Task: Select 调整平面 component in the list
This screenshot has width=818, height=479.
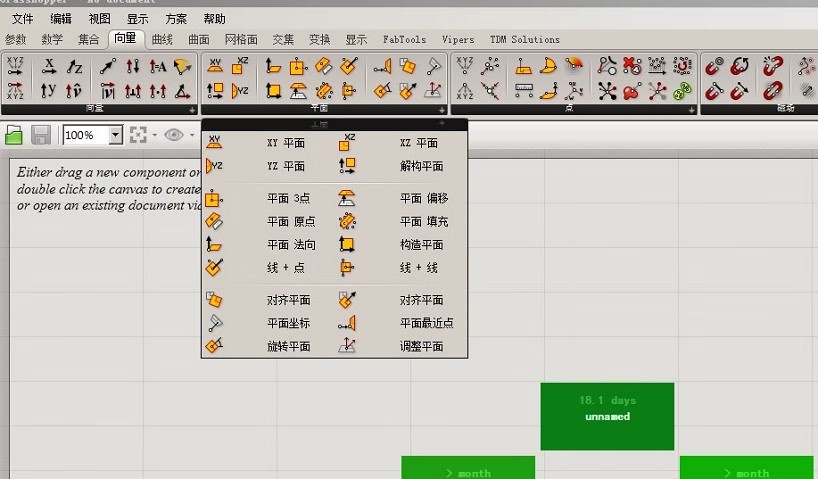Action: tap(421, 346)
